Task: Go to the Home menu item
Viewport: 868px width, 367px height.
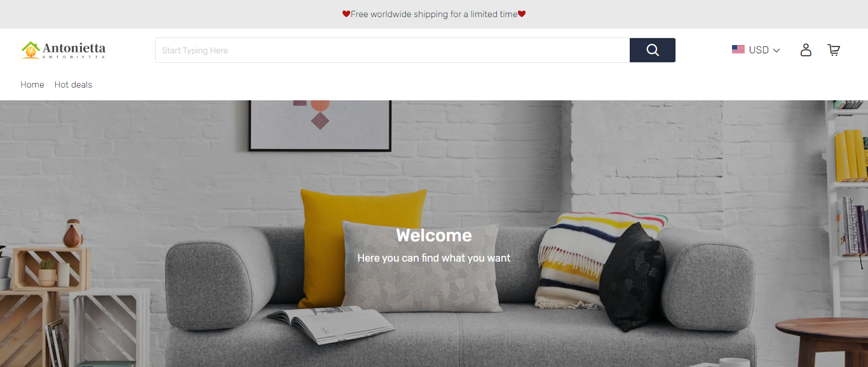Action: click(32, 84)
